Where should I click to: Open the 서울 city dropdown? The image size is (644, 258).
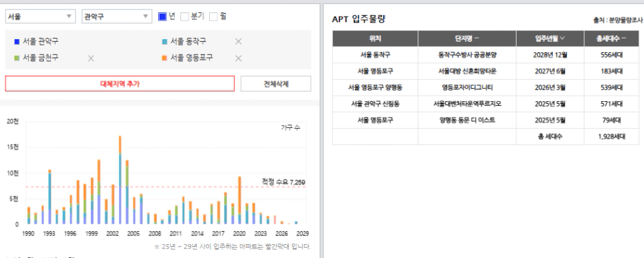40,17
